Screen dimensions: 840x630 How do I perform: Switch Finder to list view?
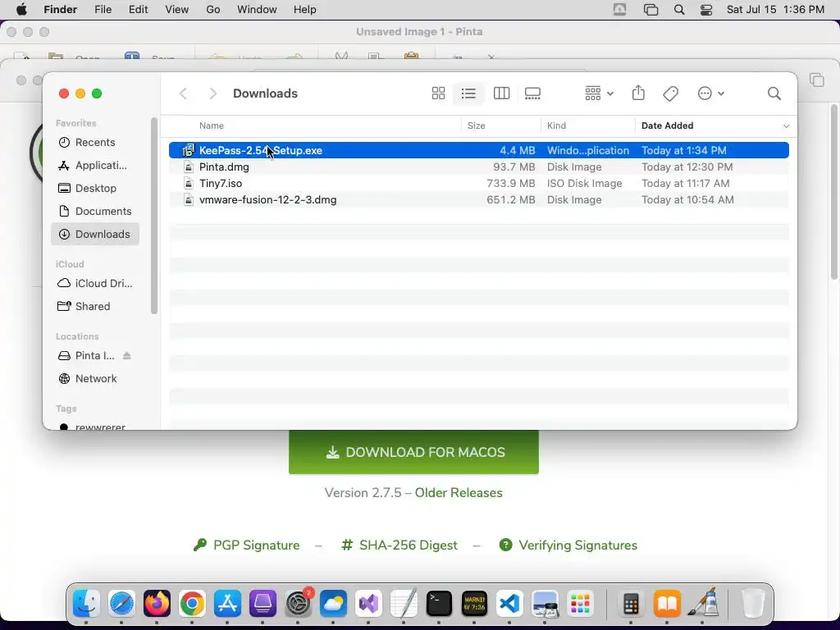pyautogui.click(x=468, y=94)
